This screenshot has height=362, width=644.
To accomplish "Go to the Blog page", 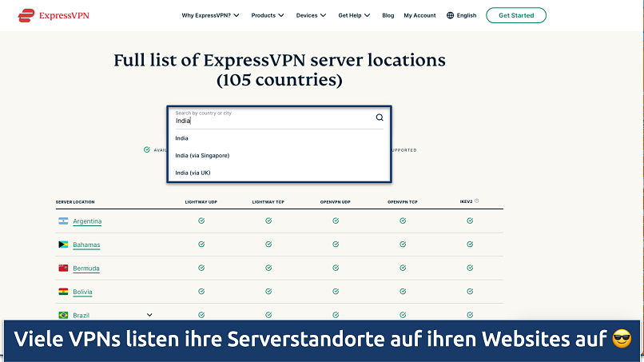I will pos(388,16).
